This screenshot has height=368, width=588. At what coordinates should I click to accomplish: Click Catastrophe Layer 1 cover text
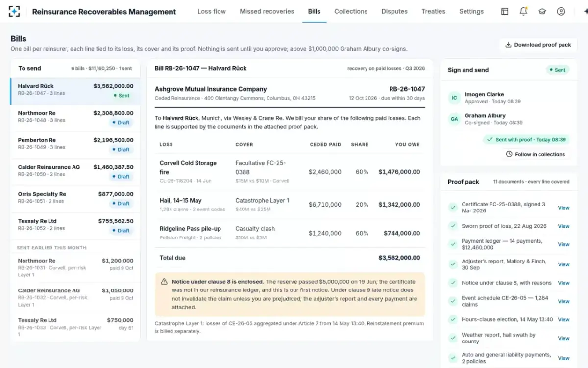(x=262, y=200)
